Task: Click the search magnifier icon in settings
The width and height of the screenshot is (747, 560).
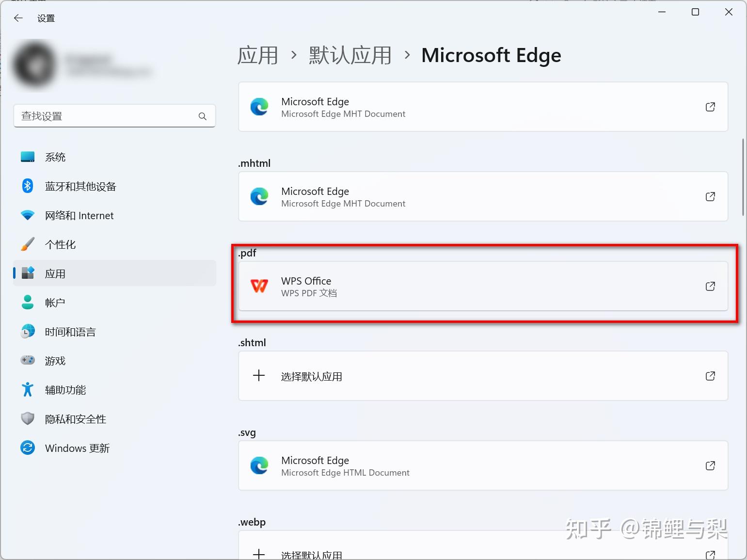Action: point(203,116)
